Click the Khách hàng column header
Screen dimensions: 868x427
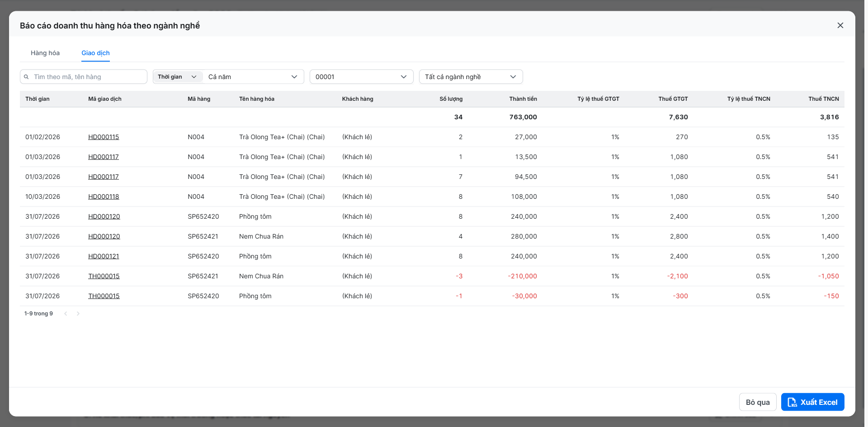click(358, 99)
